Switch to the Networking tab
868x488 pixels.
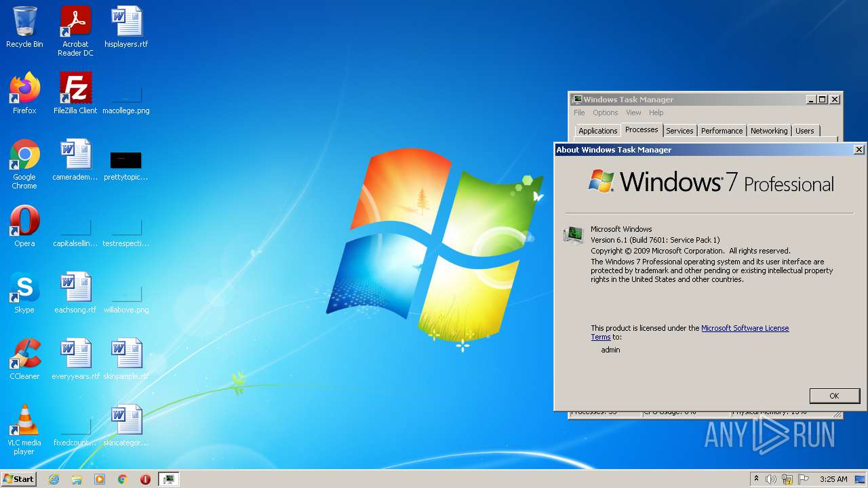coord(769,131)
